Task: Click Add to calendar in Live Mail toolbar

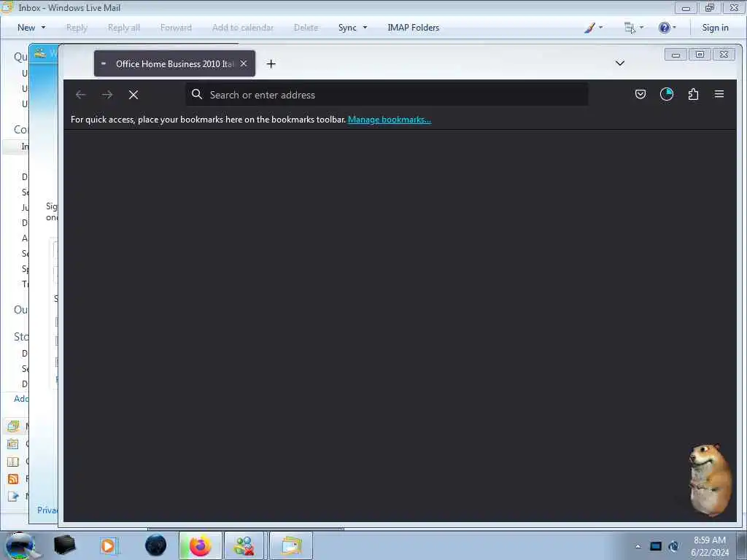Action: click(243, 28)
